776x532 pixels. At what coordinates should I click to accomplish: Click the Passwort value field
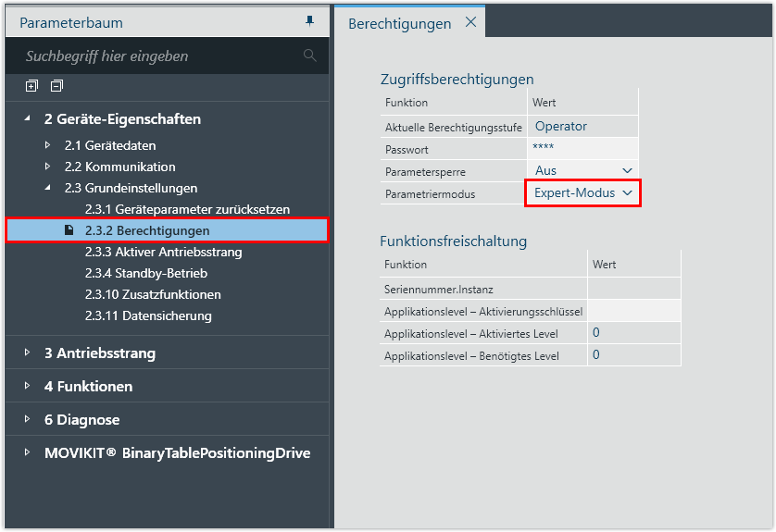click(x=583, y=149)
